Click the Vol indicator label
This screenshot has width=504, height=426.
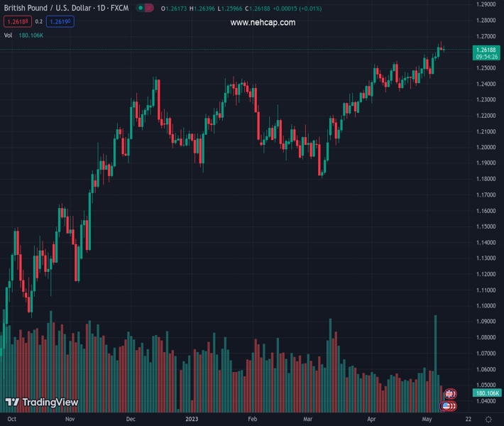coord(8,35)
